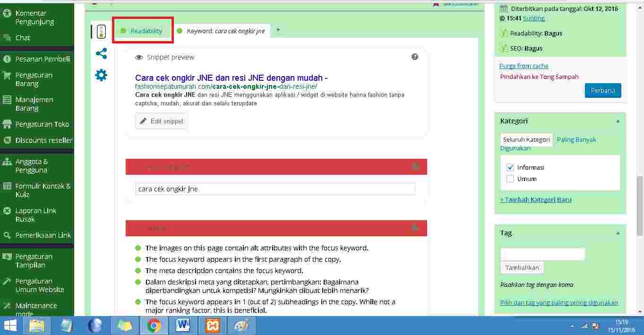Viewport: 644px width, 335px height.
Task: Add another keyword with the plus tab
Action: (278, 30)
